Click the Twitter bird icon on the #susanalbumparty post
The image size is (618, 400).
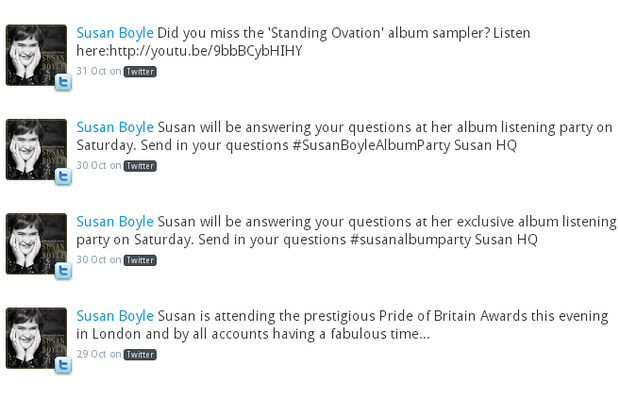63,271
